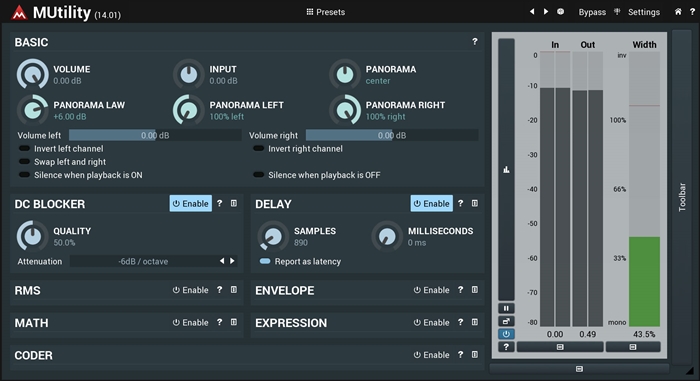Toggle the meter power button

coord(506,334)
